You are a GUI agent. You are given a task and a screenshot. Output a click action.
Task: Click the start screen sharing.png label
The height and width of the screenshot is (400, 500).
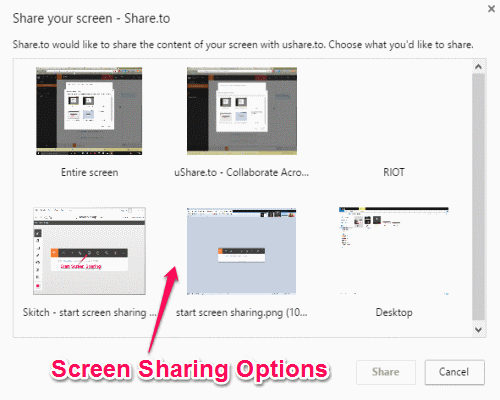[242, 313]
